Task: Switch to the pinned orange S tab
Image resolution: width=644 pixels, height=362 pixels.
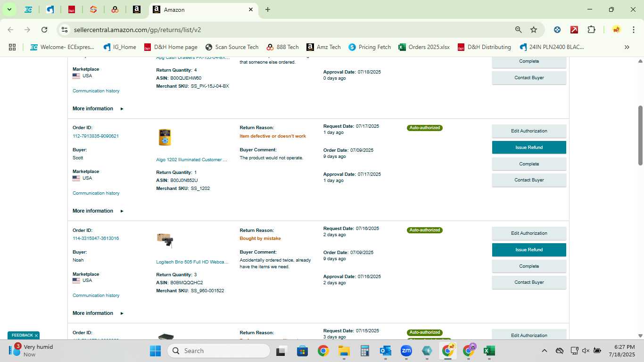Action: click(x=93, y=9)
